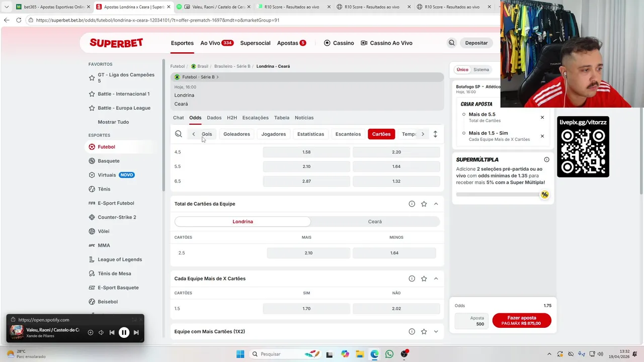Select MMA in the sports sidebar
This screenshot has height=362, width=644.
104,245
